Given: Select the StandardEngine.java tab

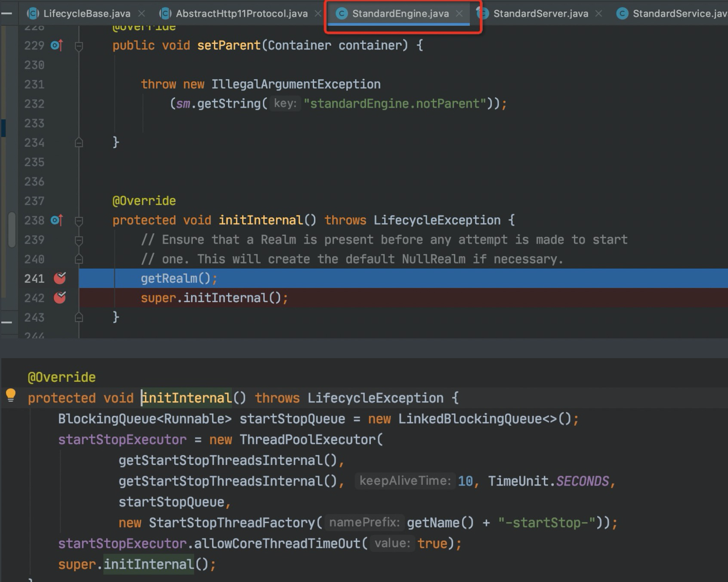Looking at the screenshot, I should 400,14.
